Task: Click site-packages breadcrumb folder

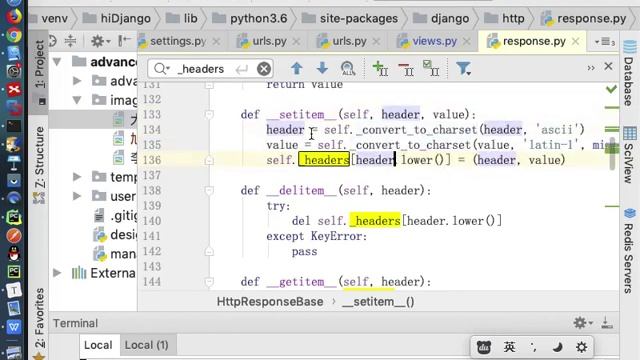Action: tap(349, 18)
